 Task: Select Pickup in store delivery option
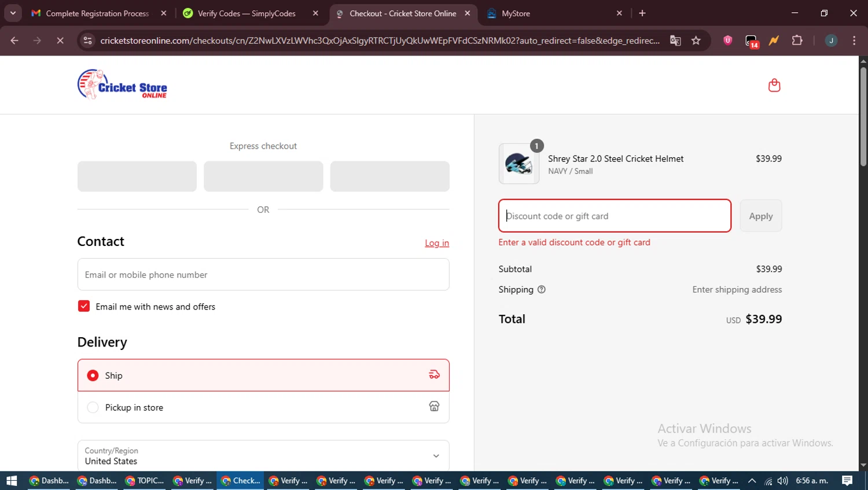(263, 407)
